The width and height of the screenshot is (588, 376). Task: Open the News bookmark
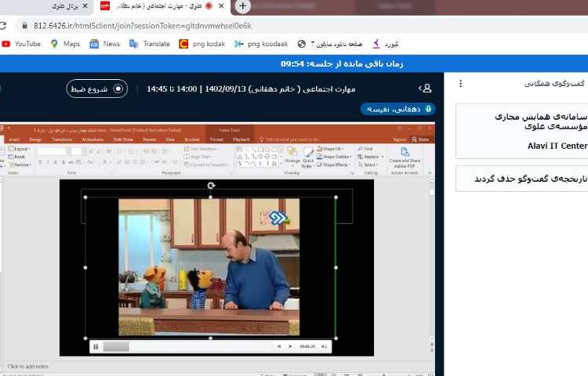104,44
